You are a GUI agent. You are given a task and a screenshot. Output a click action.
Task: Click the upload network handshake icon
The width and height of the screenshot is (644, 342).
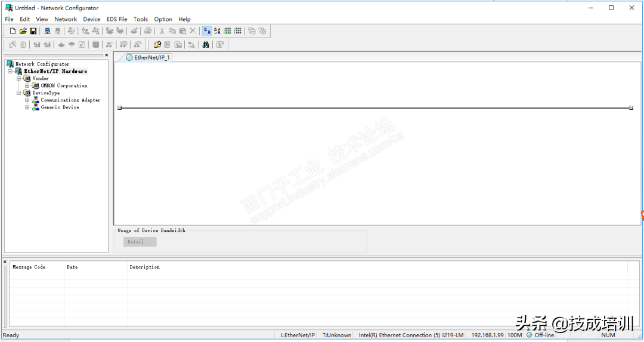[110, 31]
